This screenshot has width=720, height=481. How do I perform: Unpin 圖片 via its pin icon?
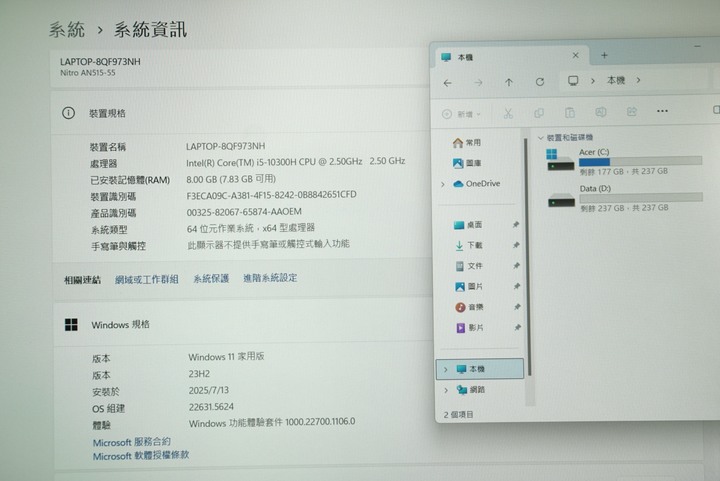pyautogui.click(x=517, y=286)
